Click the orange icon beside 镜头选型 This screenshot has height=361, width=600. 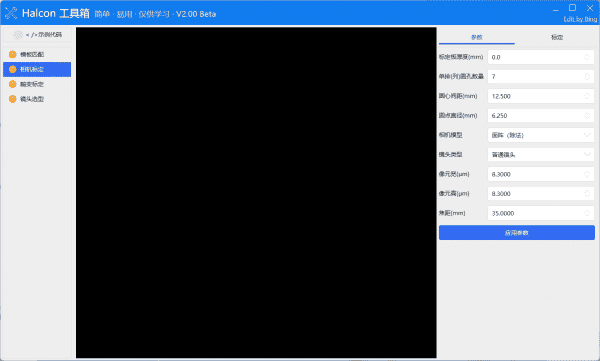(x=13, y=99)
